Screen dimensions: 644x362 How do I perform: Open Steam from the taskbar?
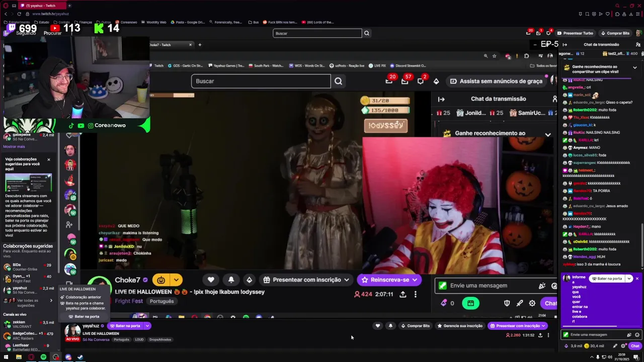click(x=80, y=357)
